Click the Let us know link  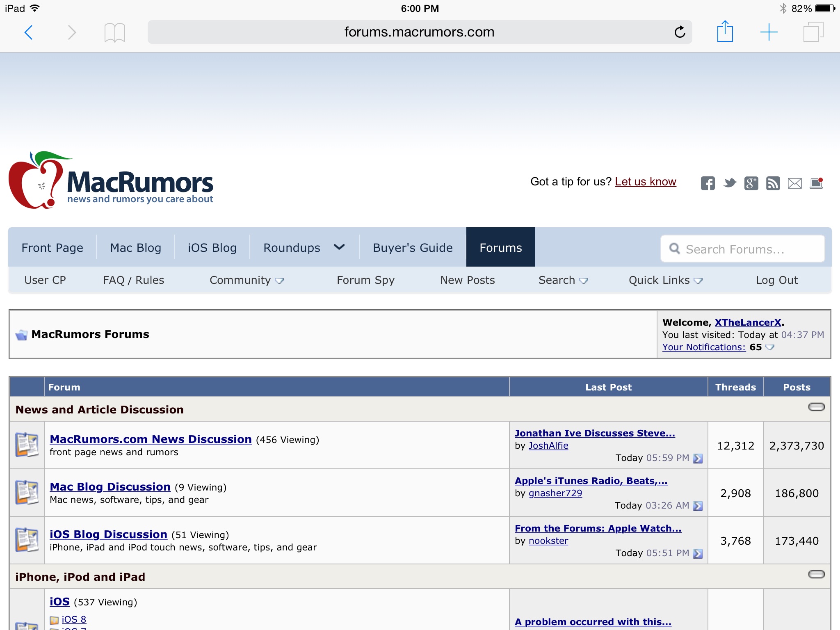645,182
